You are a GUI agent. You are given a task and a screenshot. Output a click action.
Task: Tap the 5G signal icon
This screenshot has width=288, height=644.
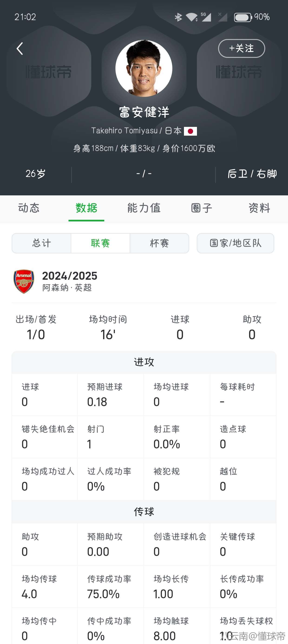coord(206,17)
